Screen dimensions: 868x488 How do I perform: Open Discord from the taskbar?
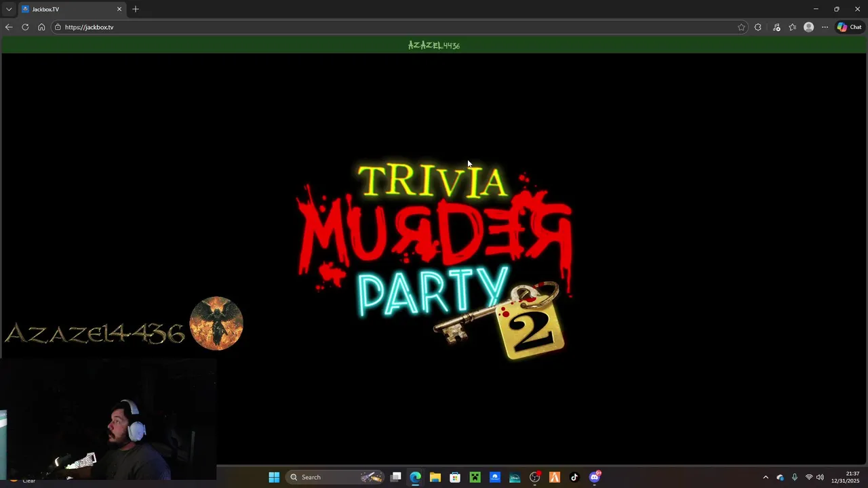pos(595,477)
